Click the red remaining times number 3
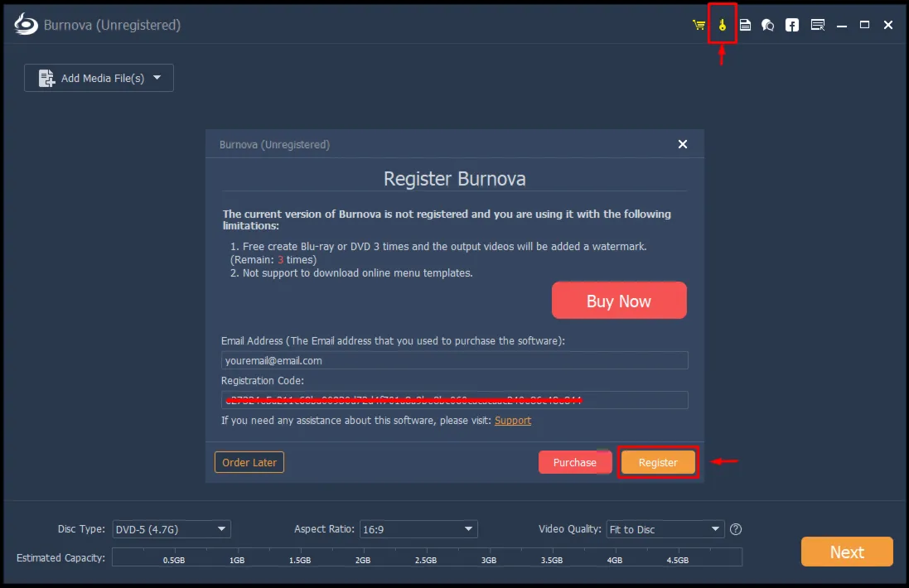Image resolution: width=909 pixels, height=588 pixels. [x=281, y=260]
